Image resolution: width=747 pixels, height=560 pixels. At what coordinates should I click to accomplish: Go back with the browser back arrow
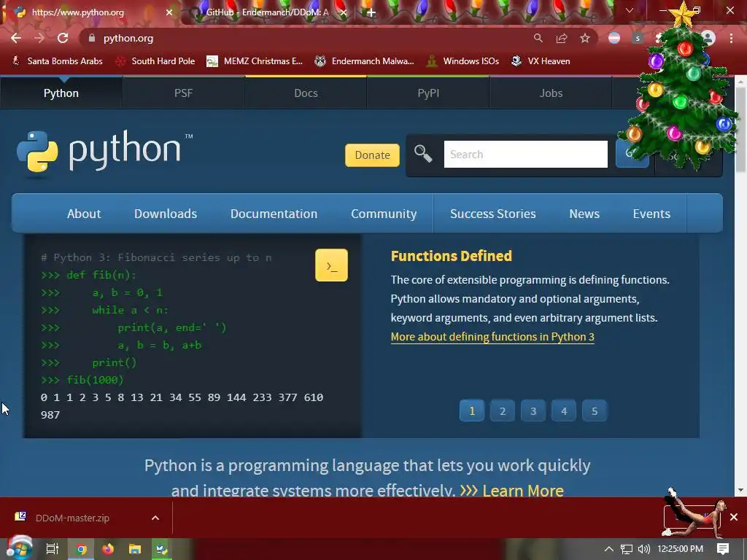coord(16,38)
